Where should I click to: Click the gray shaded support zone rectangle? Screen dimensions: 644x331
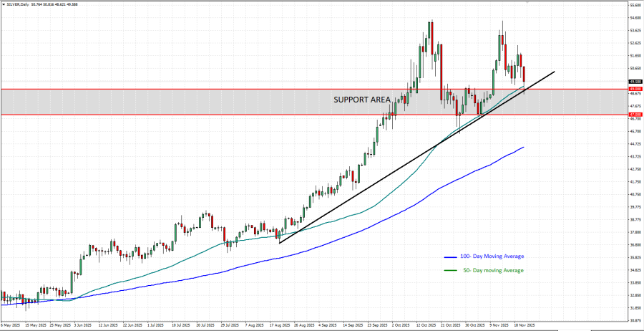coord(179,102)
